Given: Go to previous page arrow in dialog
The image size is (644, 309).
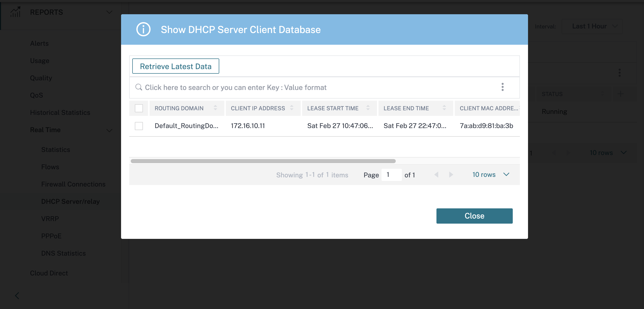Looking at the screenshot, I should [436, 175].
